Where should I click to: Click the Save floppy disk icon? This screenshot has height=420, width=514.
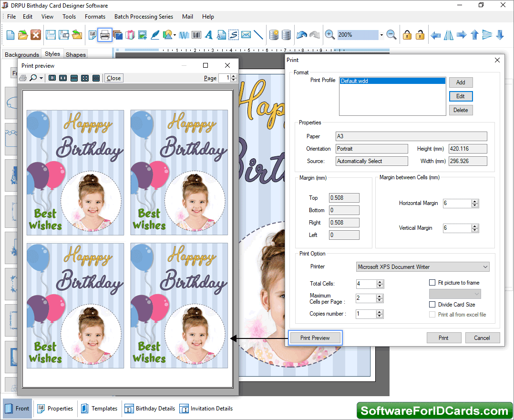coord(51,35)
